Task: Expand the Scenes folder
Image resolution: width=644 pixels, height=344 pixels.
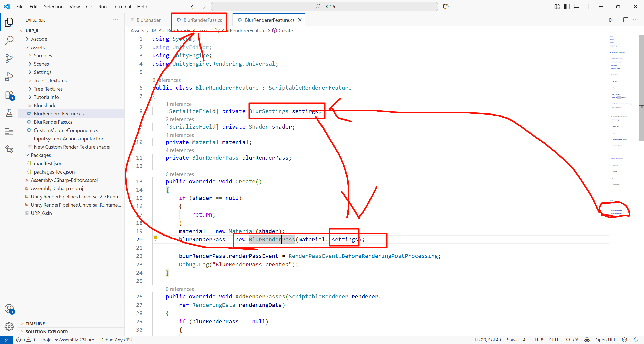Action: [x=30, y=64]
